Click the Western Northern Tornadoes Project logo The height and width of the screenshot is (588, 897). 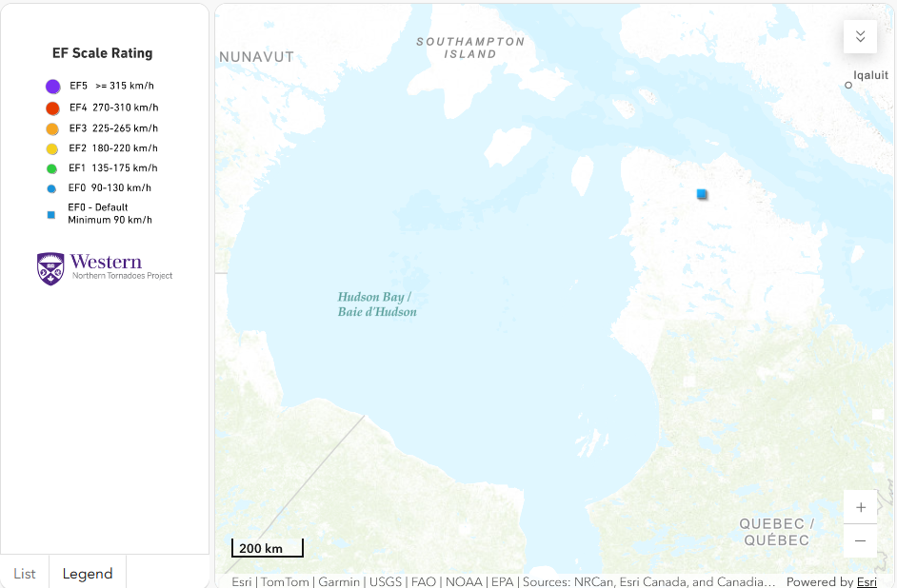pos(105,268)
